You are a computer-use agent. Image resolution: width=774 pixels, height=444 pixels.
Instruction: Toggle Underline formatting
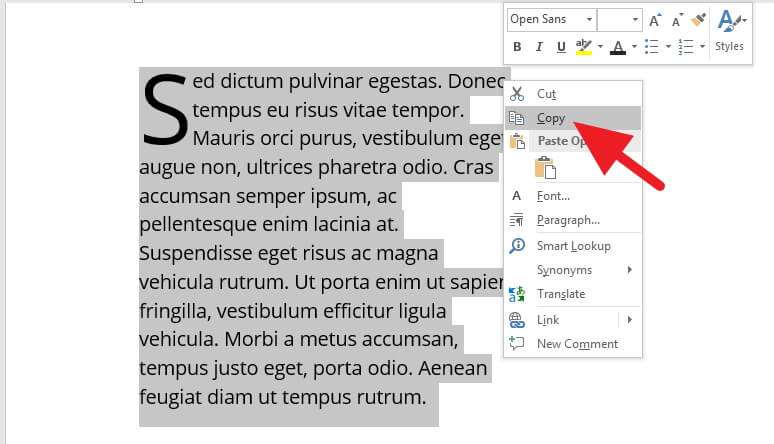tap(561, 47)
